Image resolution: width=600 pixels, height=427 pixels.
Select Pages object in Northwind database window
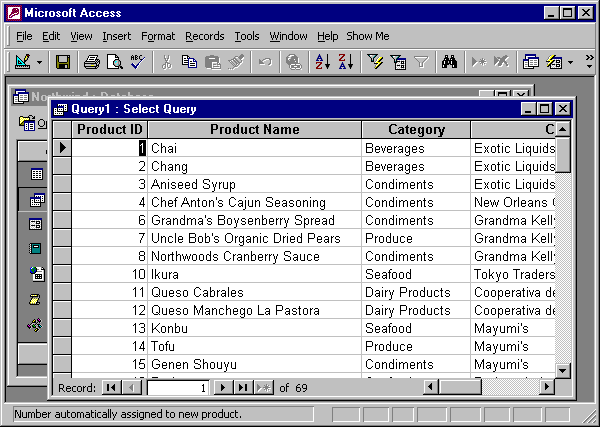pos(37,274)
